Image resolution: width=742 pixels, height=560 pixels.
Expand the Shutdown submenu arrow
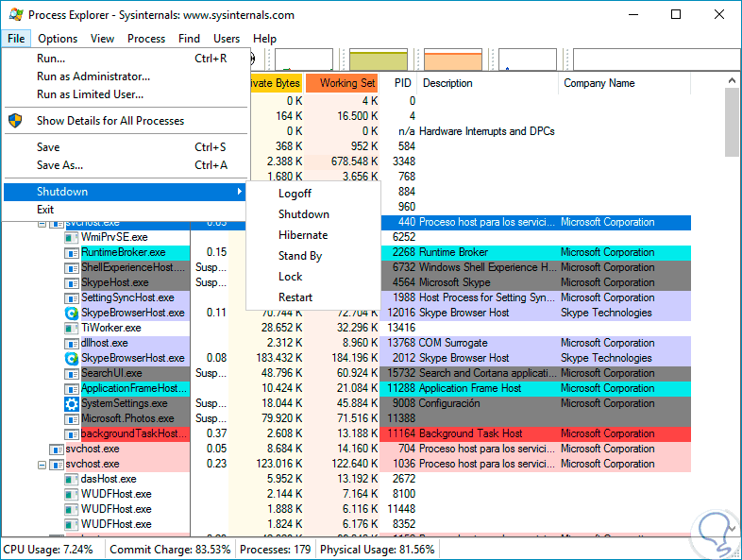click(239, 192)
